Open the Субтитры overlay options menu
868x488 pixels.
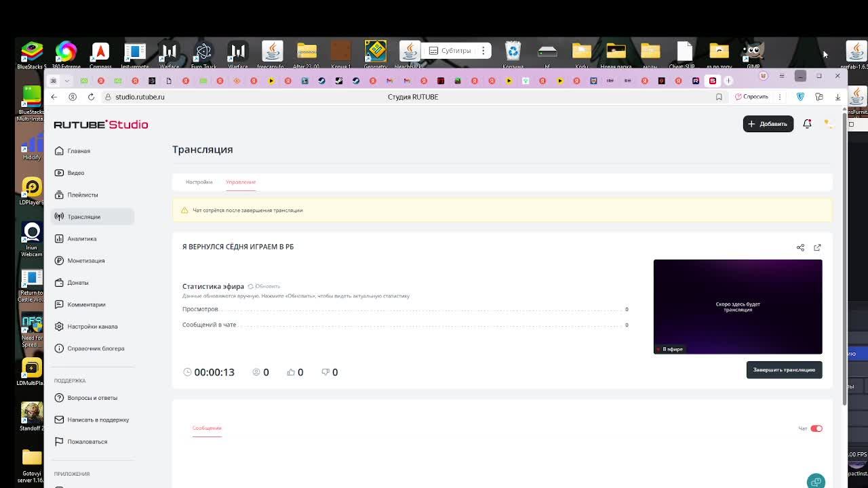coord(483,51)
